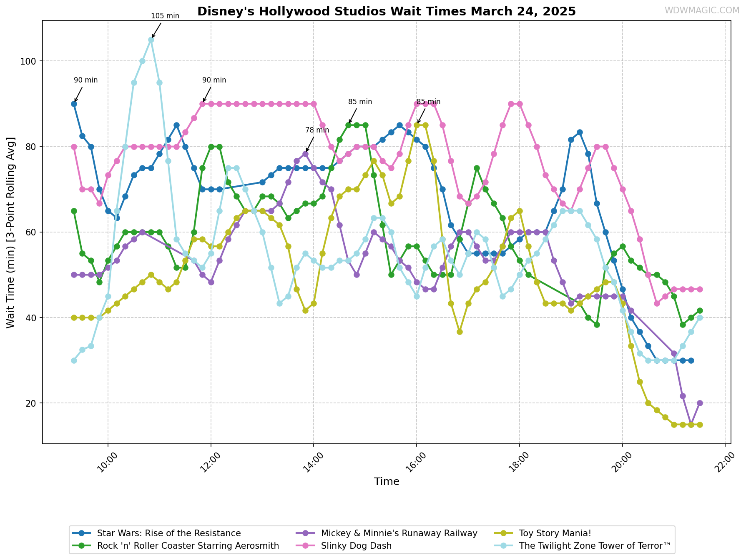Screen dimensions: 746x560
Task: Click the Mickey & Minnie's Runaway Railway legend label
Action: (399, 533)
